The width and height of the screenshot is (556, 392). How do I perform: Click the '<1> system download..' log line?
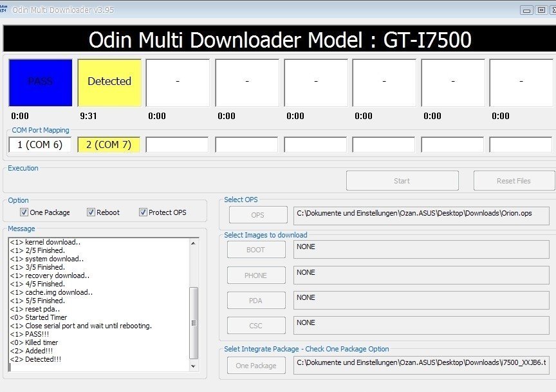point(47,259)
